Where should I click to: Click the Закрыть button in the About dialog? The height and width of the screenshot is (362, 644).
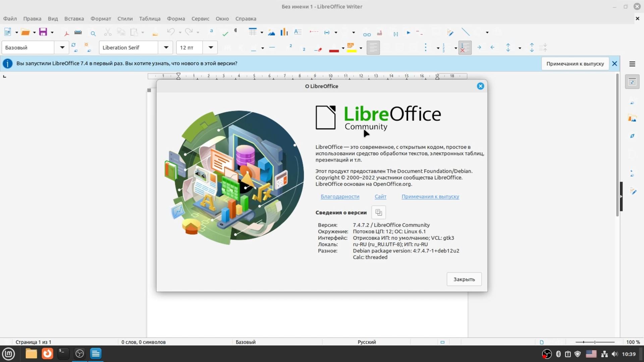tap(464, 279)
